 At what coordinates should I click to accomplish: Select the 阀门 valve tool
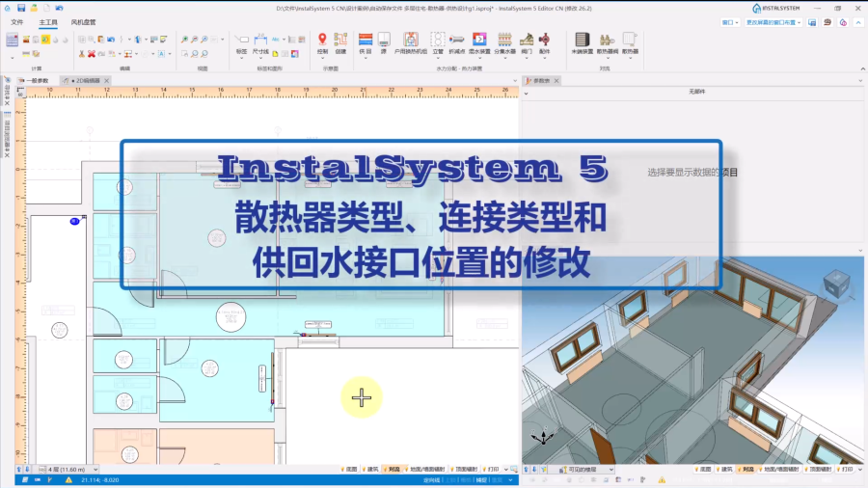pos(527,43)
